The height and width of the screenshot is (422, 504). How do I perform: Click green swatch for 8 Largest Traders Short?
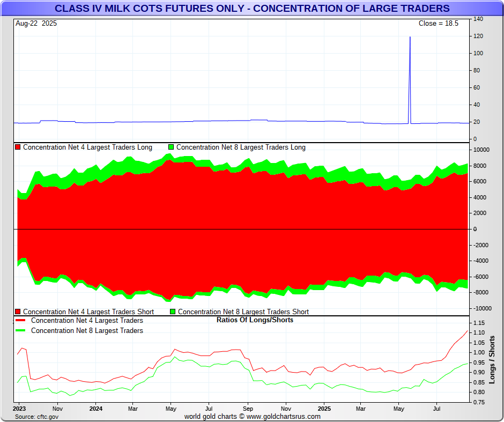point(173,312)
